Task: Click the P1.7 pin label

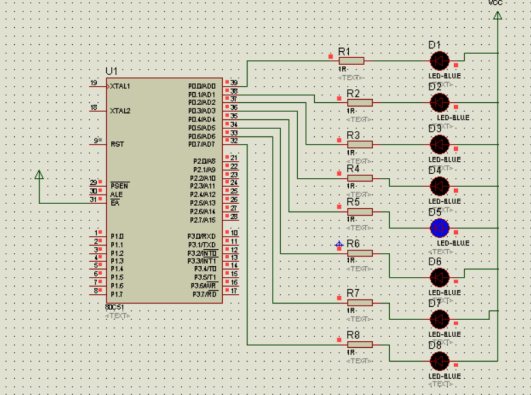Action: pyautogui.click(x=117, y=294)
